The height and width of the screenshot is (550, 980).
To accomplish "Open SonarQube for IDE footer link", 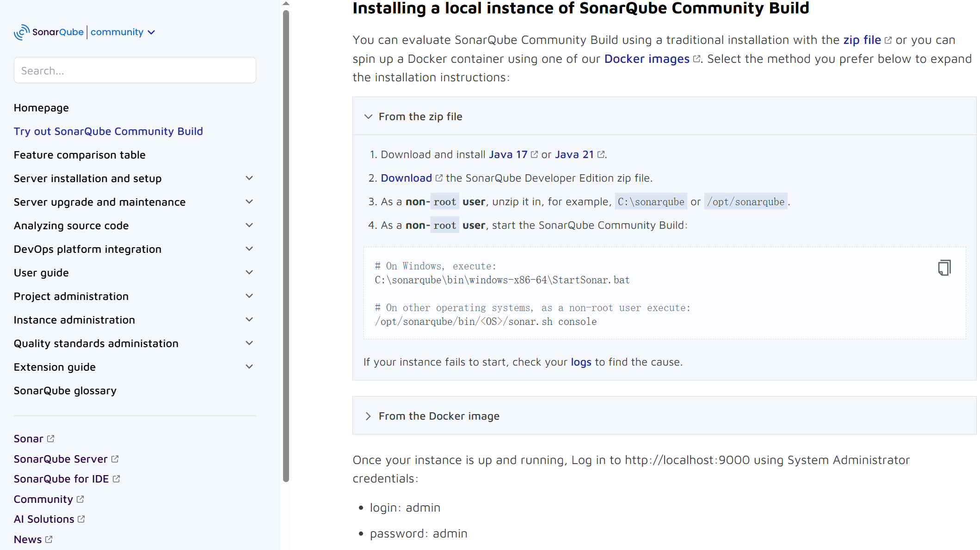I will (61, 479).
